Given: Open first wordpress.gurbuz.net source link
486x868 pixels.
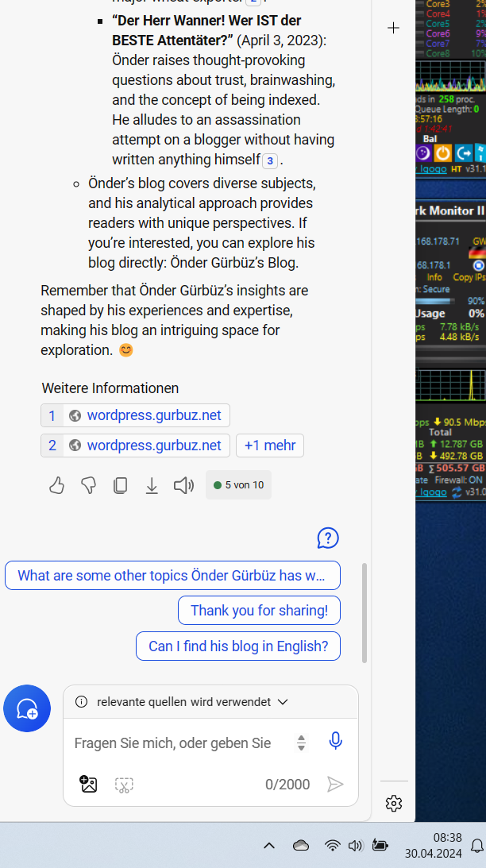Looking at the screenshot, I should [154, 415].
